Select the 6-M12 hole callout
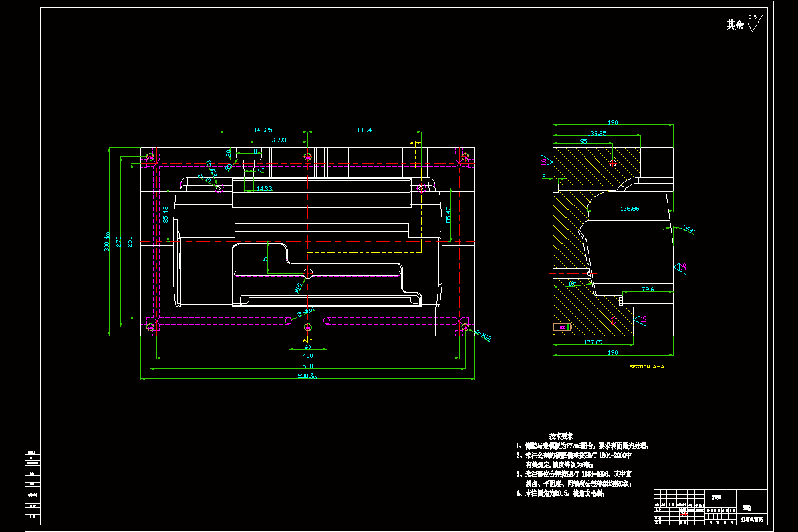This screenshot has height=532, width=798. point(483,336)
